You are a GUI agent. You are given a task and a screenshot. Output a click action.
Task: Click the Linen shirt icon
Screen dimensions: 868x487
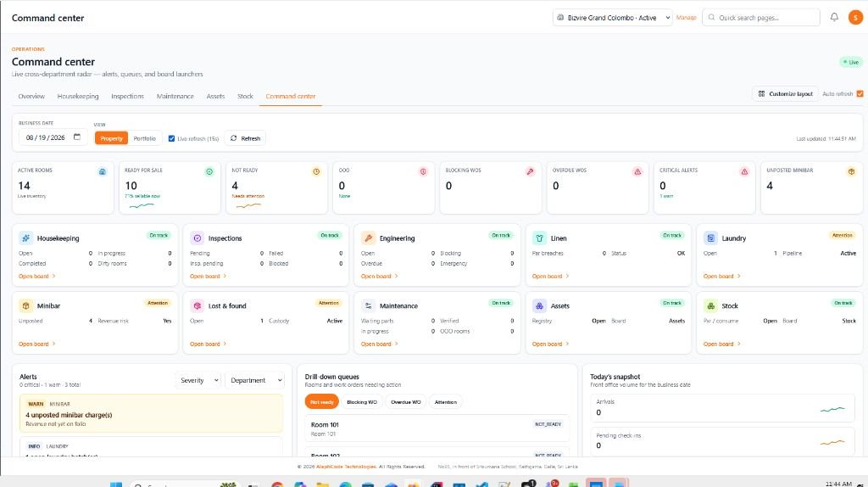pyautogui.click(x=539, y=238)
